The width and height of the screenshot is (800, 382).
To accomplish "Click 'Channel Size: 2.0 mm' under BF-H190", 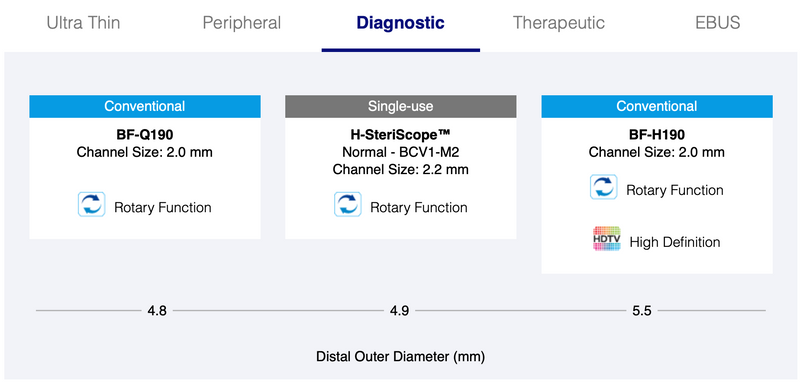I will point(657,152).
